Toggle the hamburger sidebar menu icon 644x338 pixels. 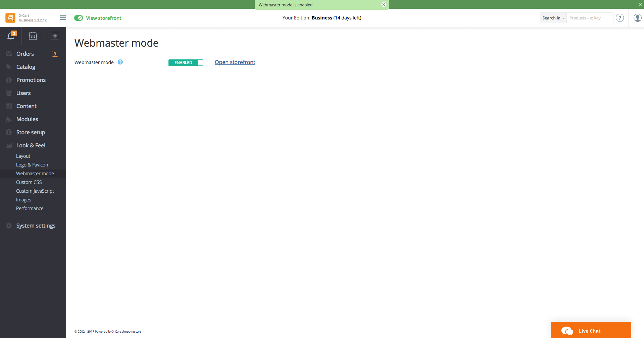[x=63, y=18]
